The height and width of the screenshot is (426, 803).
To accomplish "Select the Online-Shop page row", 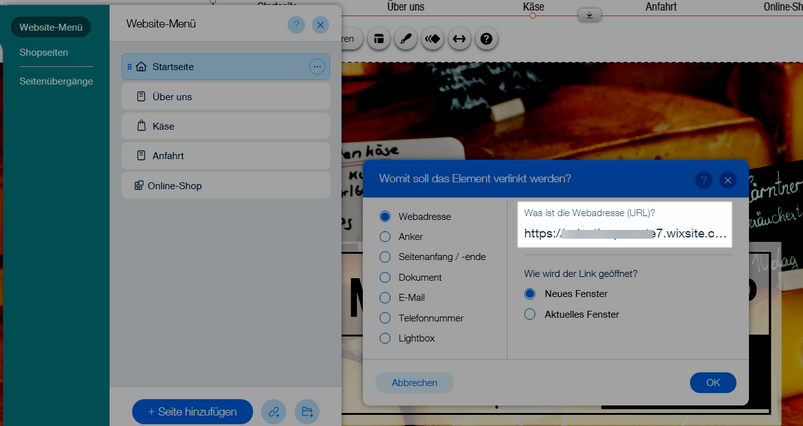I will pyautogui.click(x=226, y=185).
